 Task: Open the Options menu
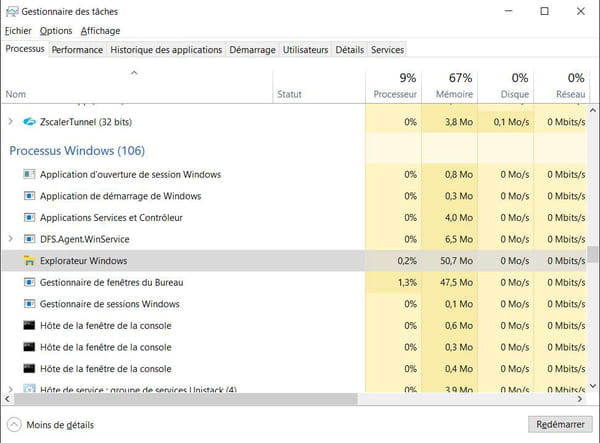(x=56, y=31)
